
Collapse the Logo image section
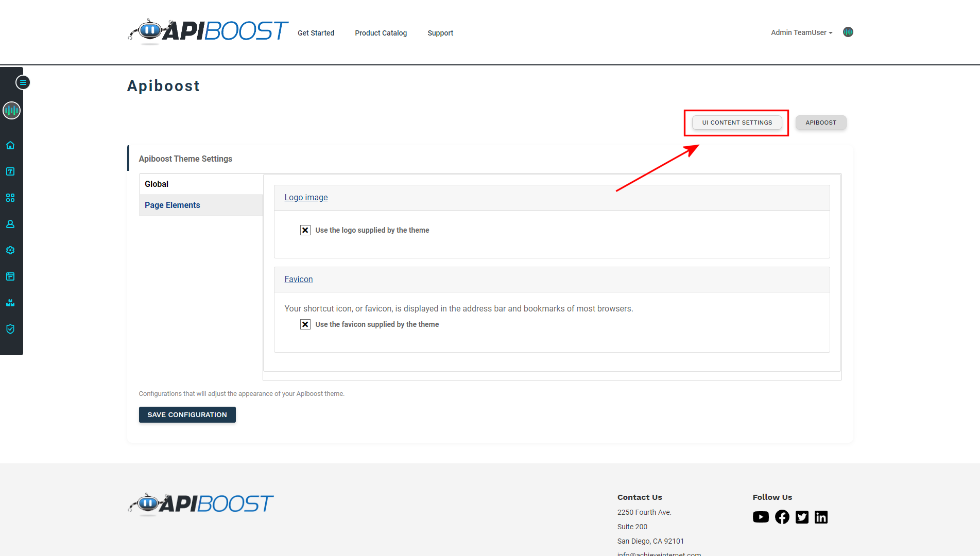pos(306,198)
